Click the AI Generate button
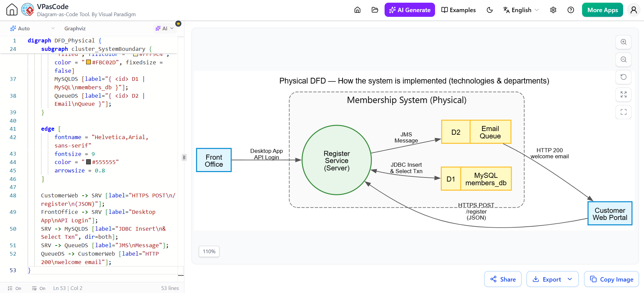644x293 pixels. point(409,10)
